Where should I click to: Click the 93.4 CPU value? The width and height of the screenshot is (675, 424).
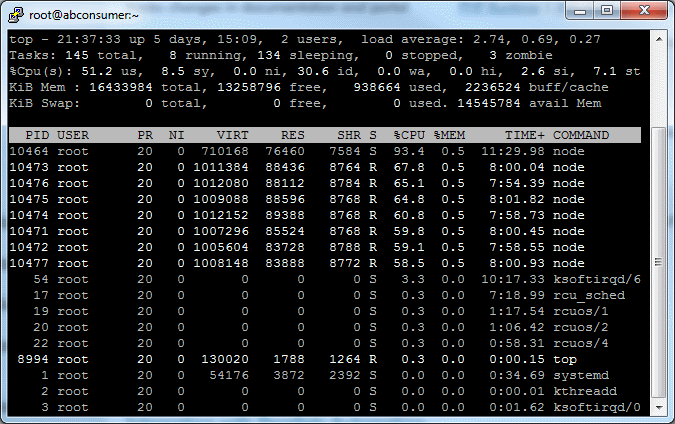coord(409,152)
